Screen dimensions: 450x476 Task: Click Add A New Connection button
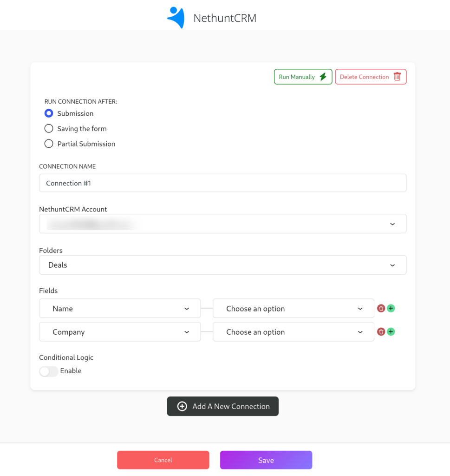pos(222,406)
